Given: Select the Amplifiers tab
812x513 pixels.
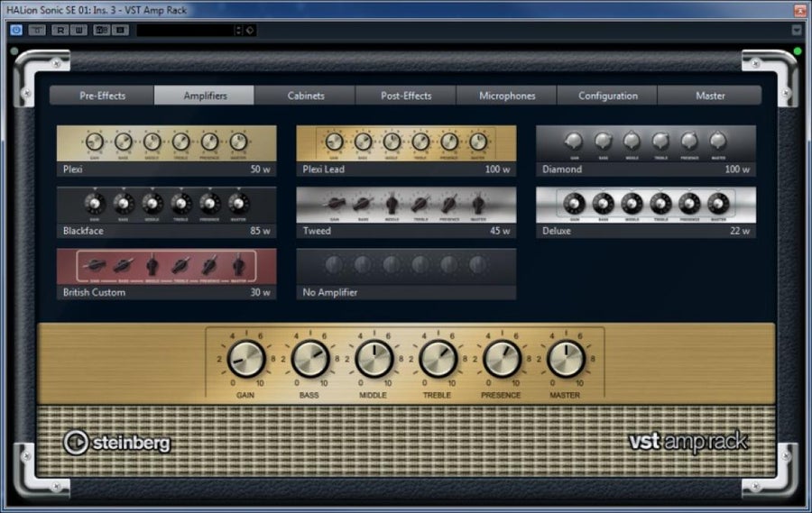Looking at the screenshot, I should pyautogui.click(x=205, y=96).
